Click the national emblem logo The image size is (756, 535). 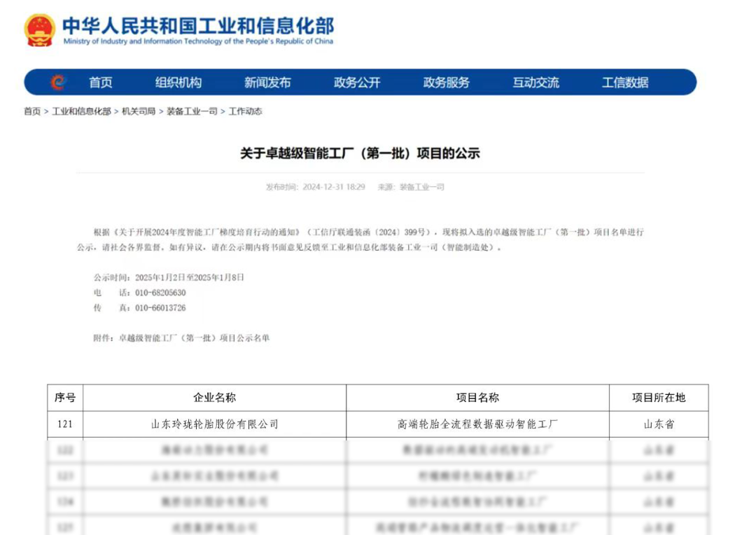tap(39, 30)
